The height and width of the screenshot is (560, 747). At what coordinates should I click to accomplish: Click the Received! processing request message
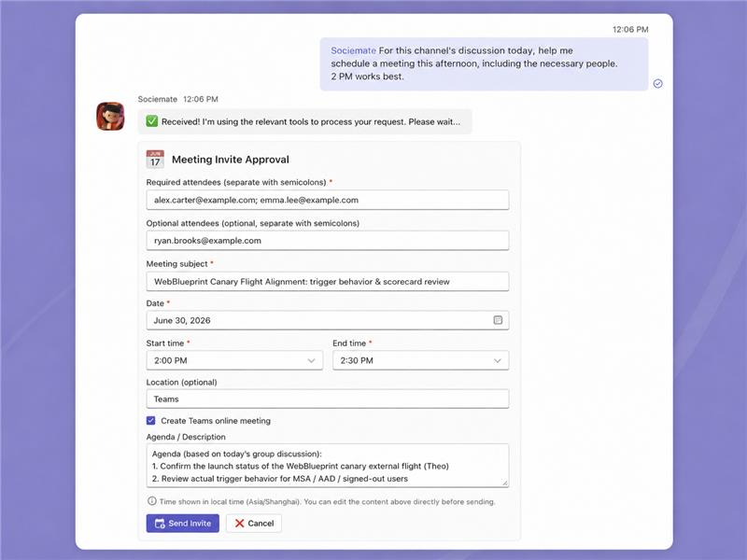[x=305, y=121]
